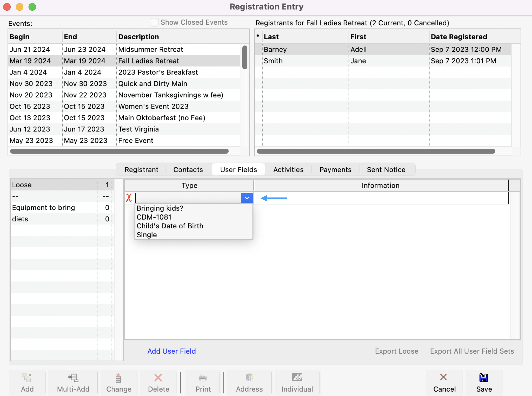
Task: Click the Change registrant icon
Action: [x=118, y=378]
